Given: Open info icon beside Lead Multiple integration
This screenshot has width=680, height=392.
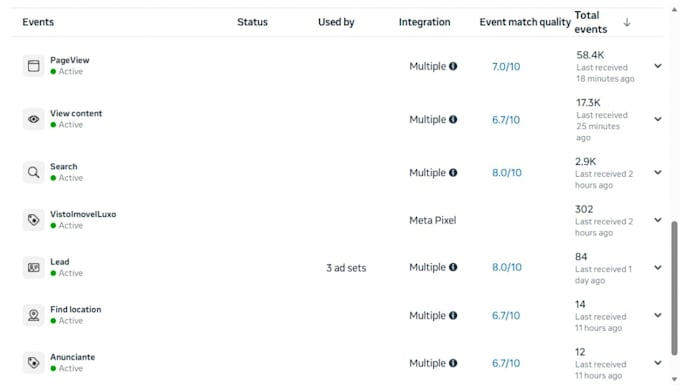Looking at the screenshot, I should (x=453, y=267).
